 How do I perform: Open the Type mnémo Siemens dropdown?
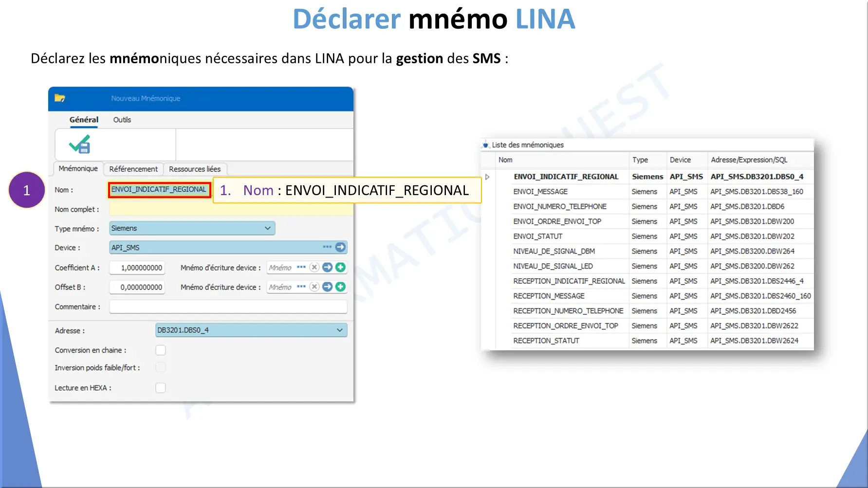coord(267,228)
